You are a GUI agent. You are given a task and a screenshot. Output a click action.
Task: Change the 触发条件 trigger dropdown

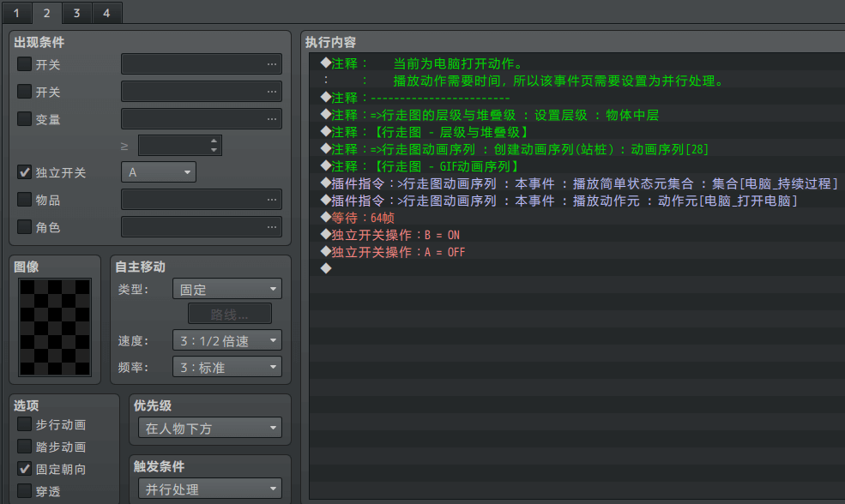(209, 489)
